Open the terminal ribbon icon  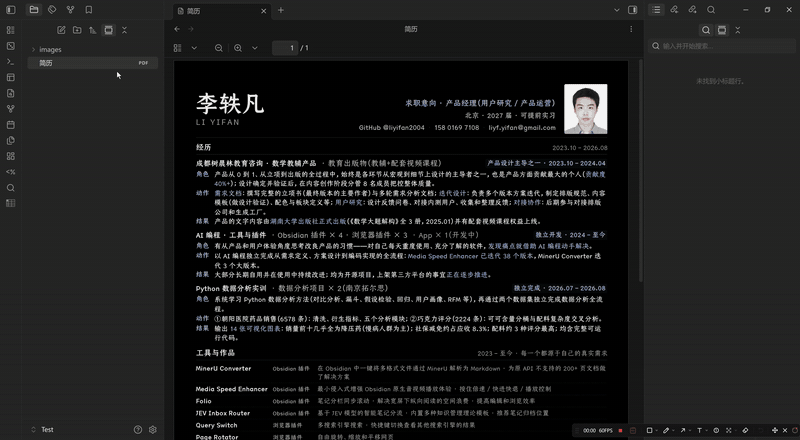click(10, 62)
